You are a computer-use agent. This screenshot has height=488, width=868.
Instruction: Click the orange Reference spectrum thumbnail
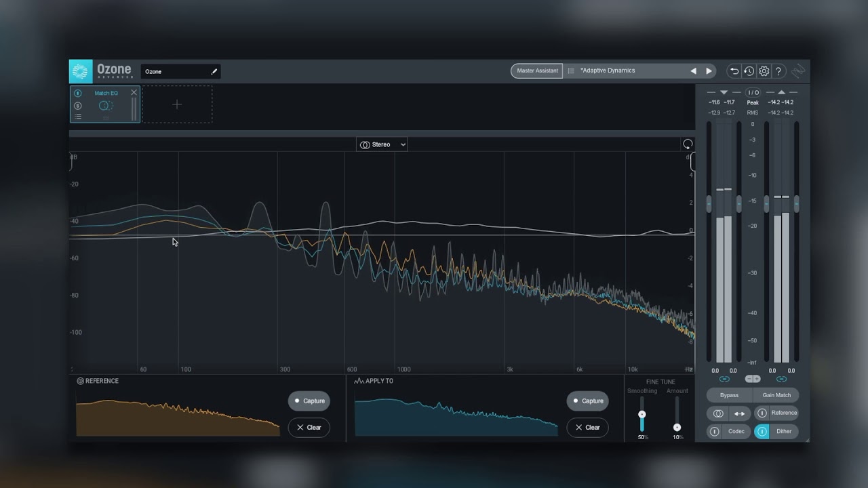click(178, 418)
